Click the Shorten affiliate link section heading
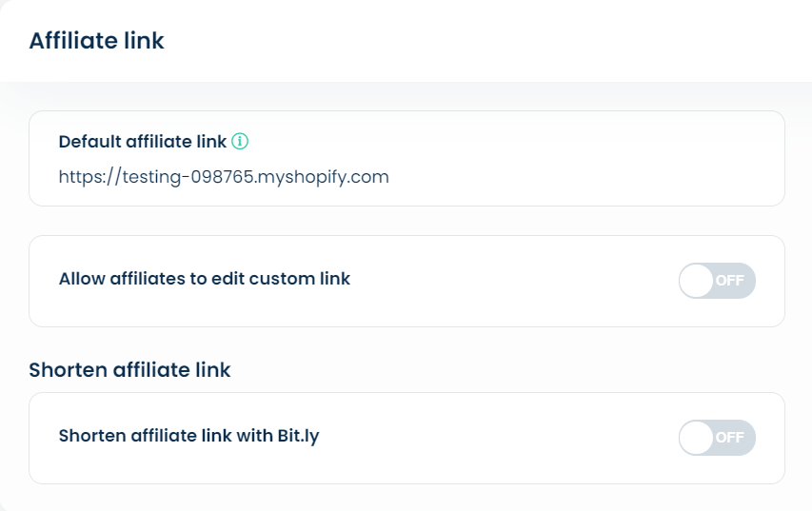Image resolution: width=812 pixels, height=511 pixels. click(x=129, y=369)
